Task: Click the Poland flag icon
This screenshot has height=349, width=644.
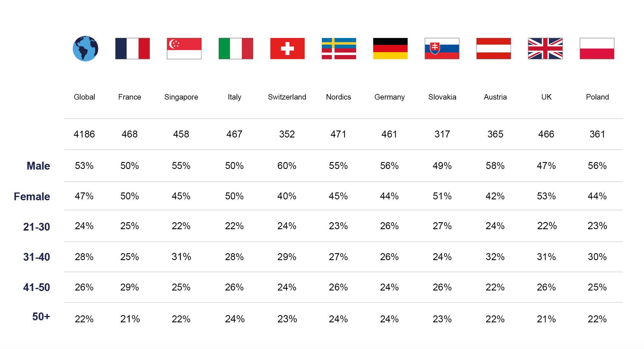Action: [597, 49]
